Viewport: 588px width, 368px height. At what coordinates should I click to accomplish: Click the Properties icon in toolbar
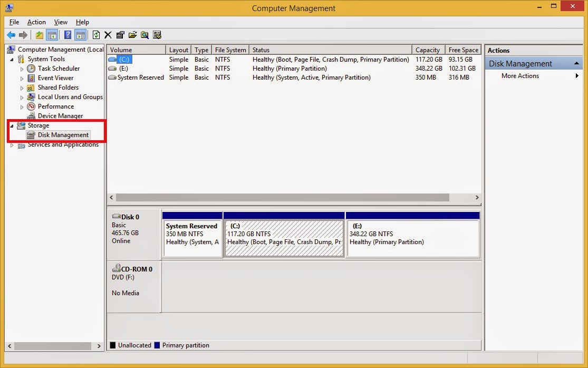click(x=120, y=35)
